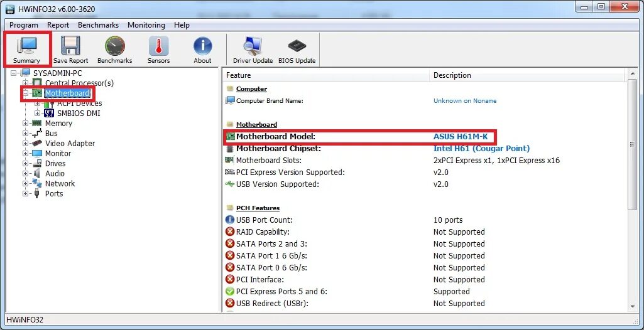Start Driver Update from toolbar
644x330 pixels.
[253, 49]
